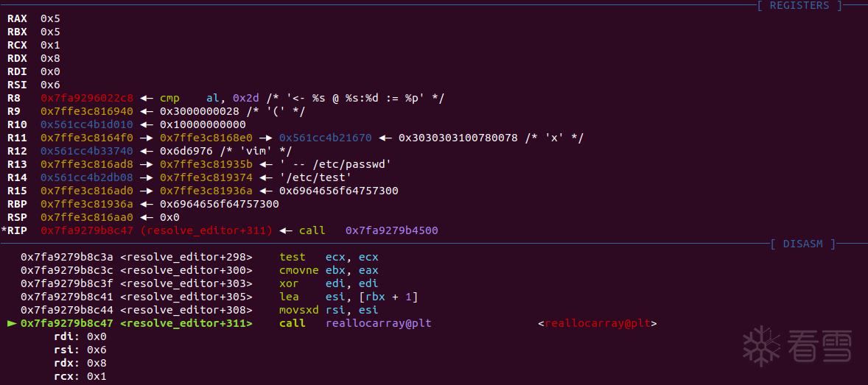Select RDX register value 0x8 in registers
This screenshot has width=868, height=385.
click(50, 59)
